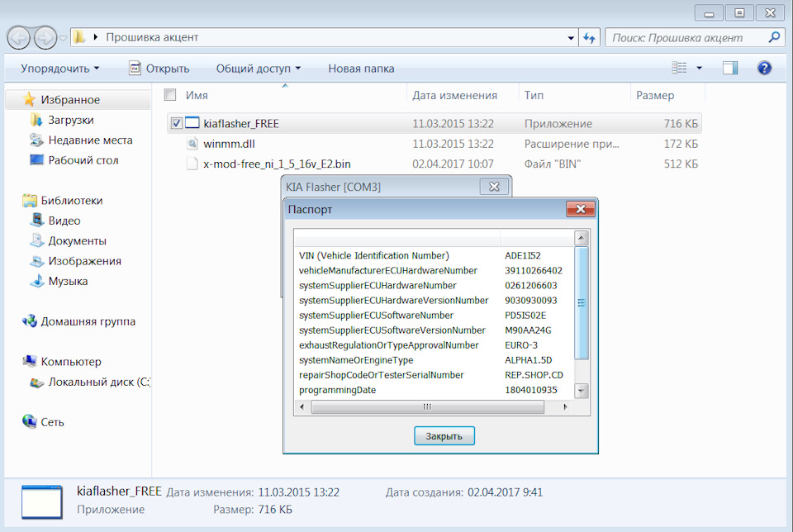Click the Паспорт horizontal scrollbar thumb
Image resolution: width=793 pixels, height=532 pixels.
click(427, 406)
